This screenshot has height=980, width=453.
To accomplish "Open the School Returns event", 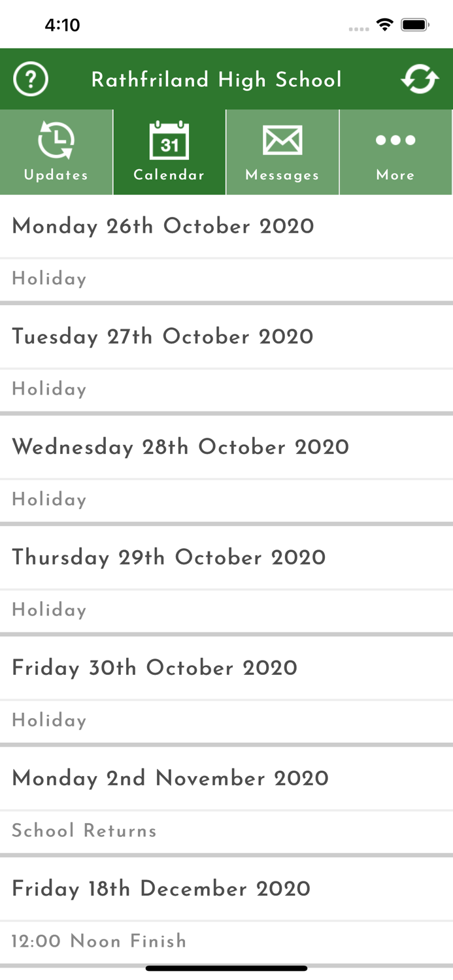I will [84, 831].
